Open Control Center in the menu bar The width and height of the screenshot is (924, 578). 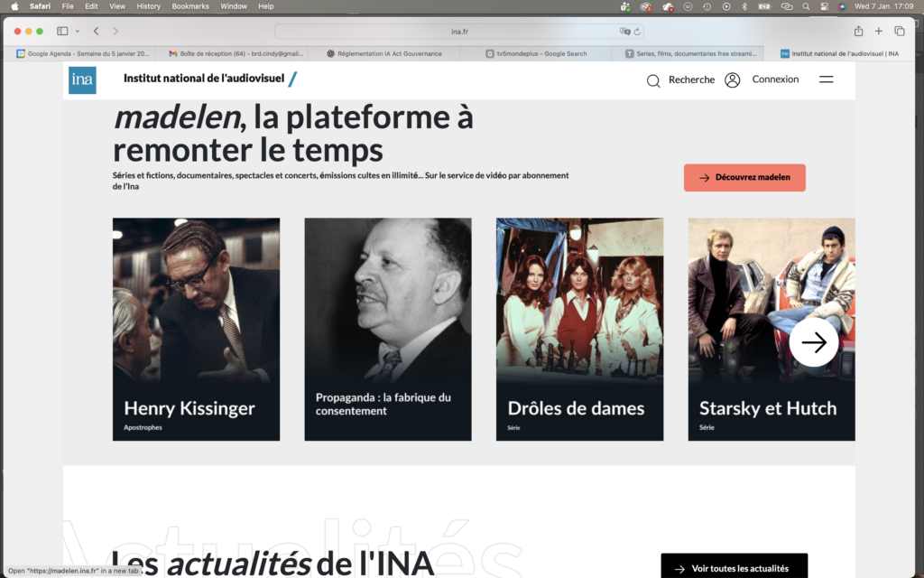[825, 6]
